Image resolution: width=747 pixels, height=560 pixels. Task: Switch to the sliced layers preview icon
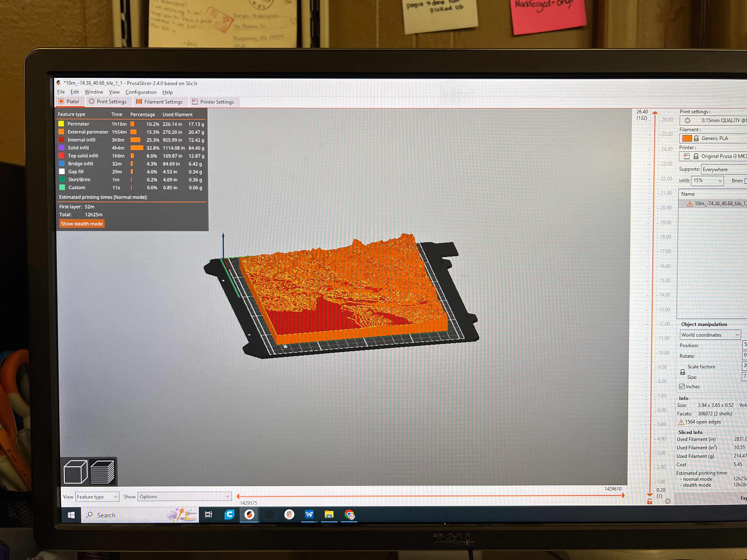click(x=103, y=472)
